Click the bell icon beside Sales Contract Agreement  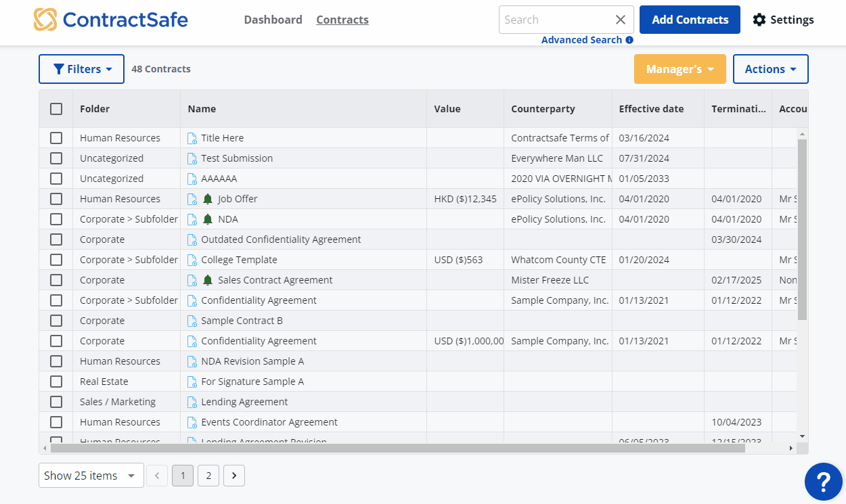208,280
